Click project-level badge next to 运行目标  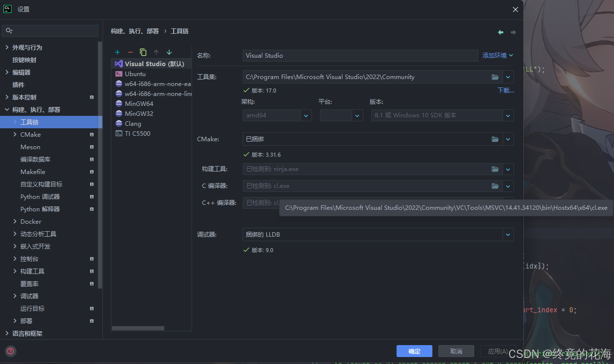click(92, 308)
